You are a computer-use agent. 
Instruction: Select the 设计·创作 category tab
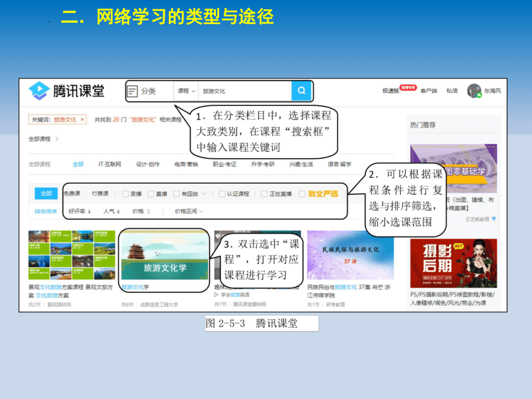(x=148, y=164)
